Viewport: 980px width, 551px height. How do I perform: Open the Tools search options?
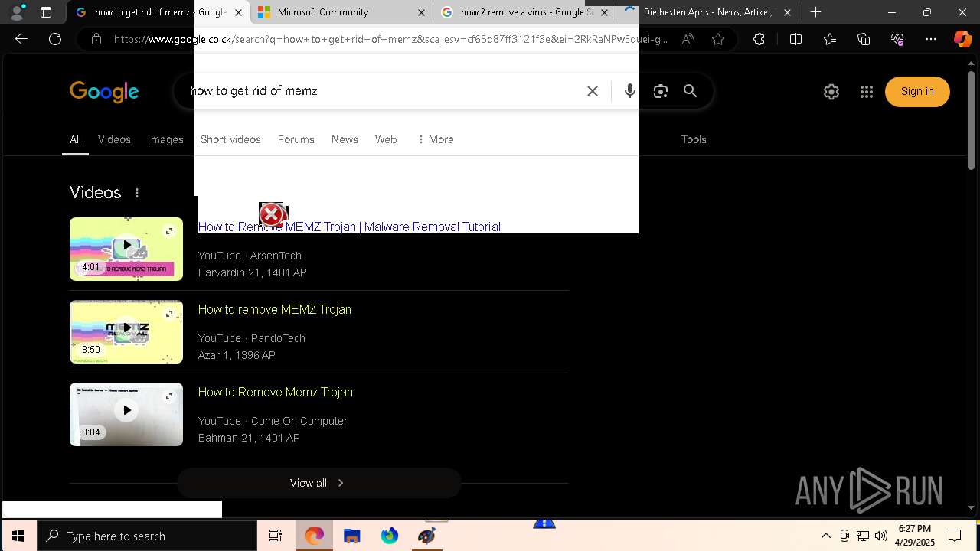click(694, 139)
